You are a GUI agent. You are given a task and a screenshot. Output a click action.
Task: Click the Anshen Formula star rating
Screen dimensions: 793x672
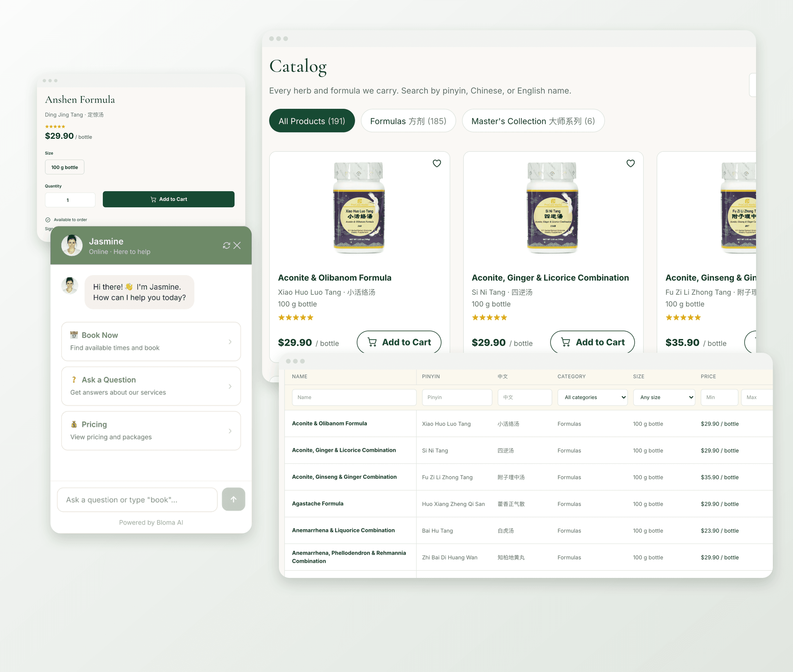55,126
